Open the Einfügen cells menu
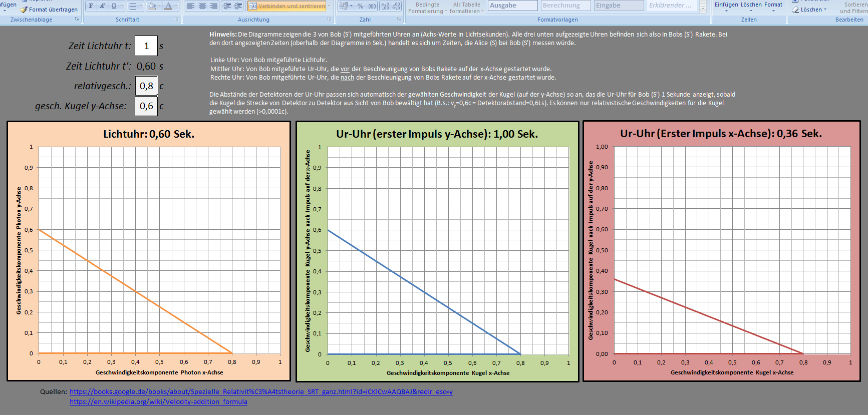The height and width of the screenshot is (415, 868). click(x=726, y=7)
